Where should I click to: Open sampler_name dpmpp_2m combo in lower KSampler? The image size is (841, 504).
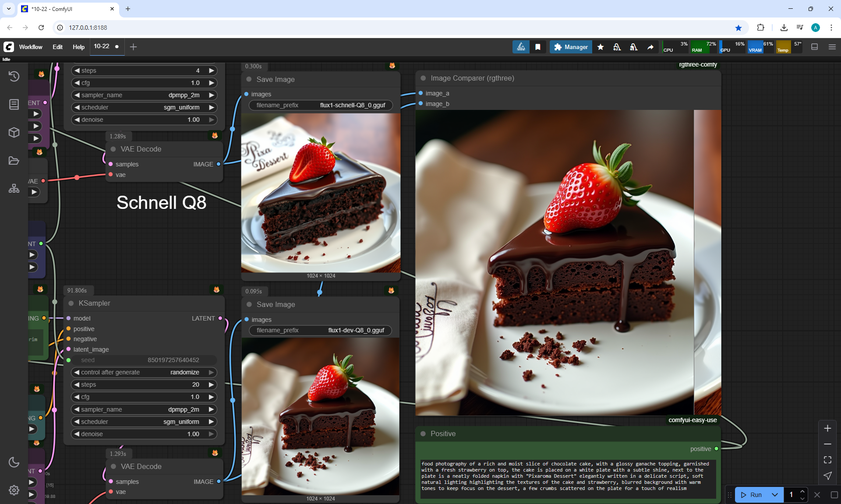point(144,409)
